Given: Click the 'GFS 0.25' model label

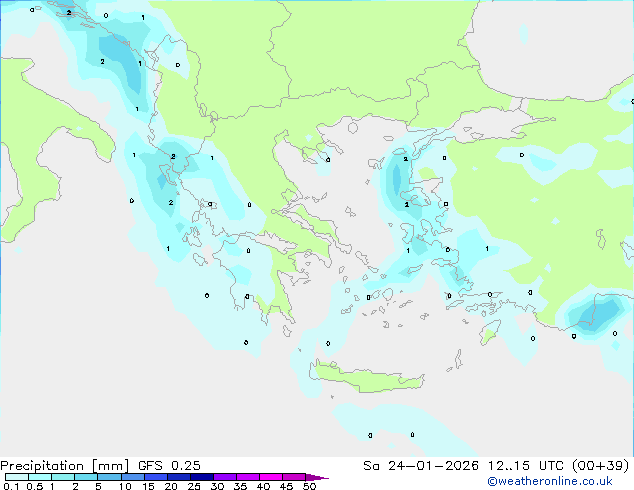Looking at the screenshot, I should point(169,466).
